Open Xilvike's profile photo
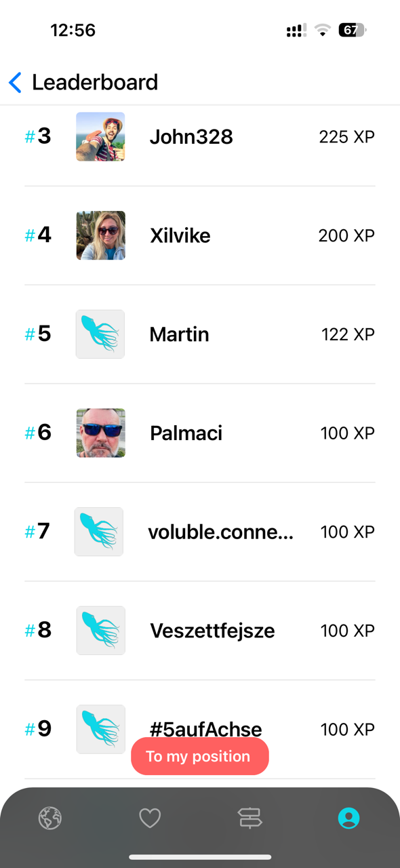Viewport: 400px width, 868px height. (x=100, y=235)
